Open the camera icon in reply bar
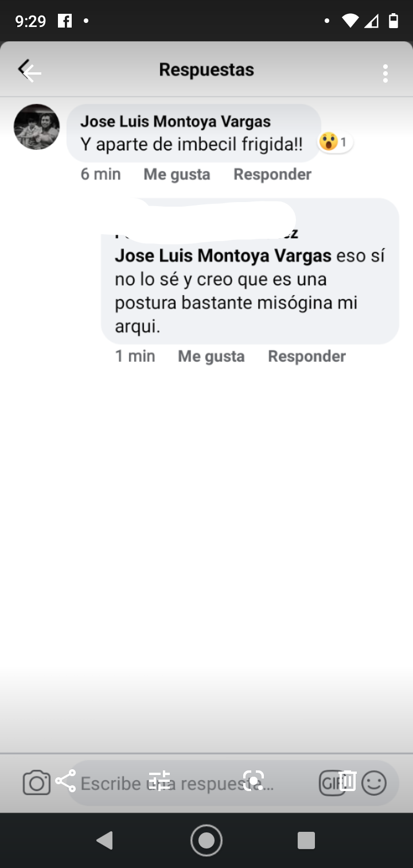The image size is (413, 868). (37, 783)
